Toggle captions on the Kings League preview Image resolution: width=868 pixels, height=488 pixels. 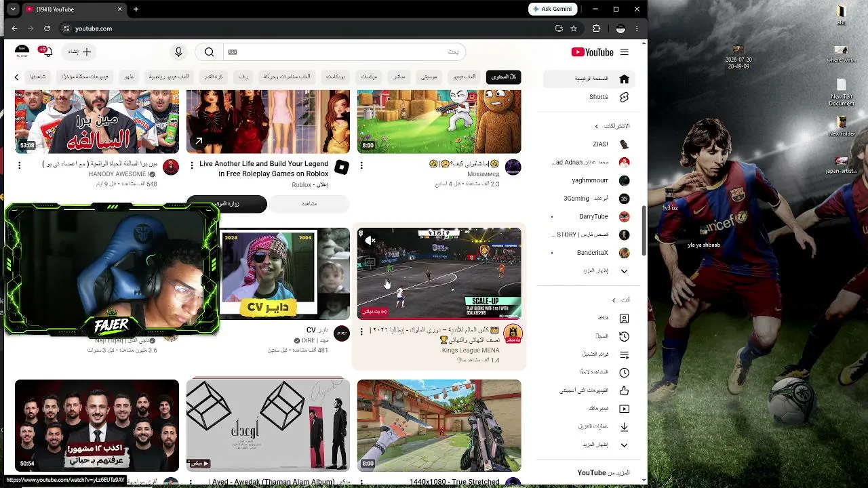pyautogui.click(x=370, y=262)
